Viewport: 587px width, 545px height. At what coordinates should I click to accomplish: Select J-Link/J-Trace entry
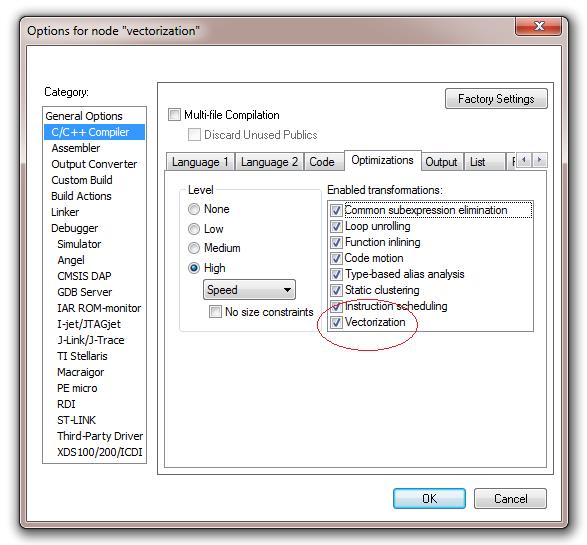click(91, 340)
